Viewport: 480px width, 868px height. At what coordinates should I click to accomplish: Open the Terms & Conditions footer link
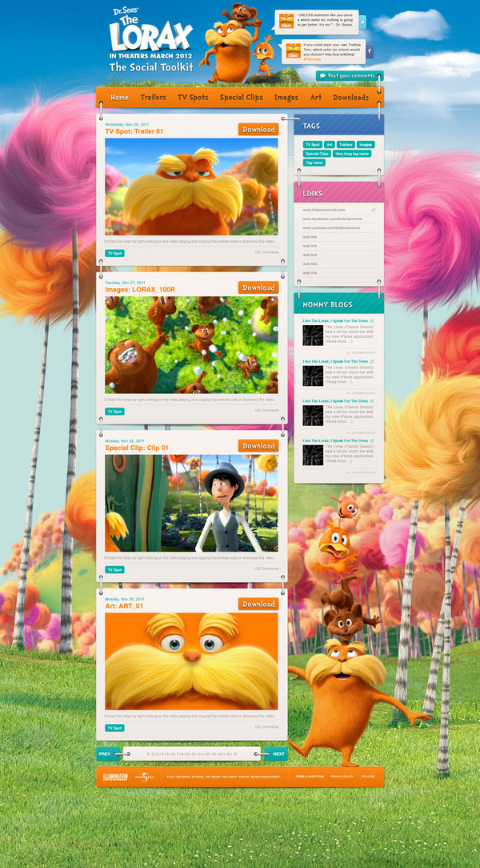[x=310, y=778]
